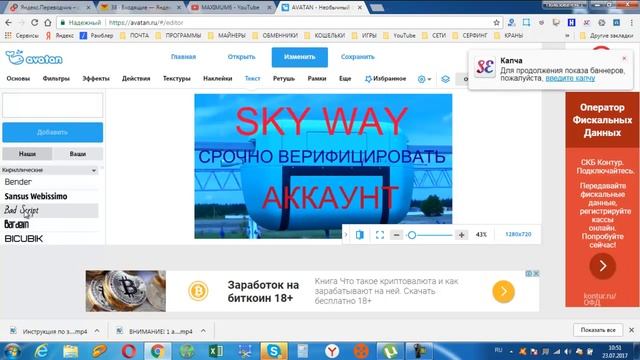Open ПРОГРАММЫ bookmarks folder
The image size is (640, 360).
tap(179, 36)
